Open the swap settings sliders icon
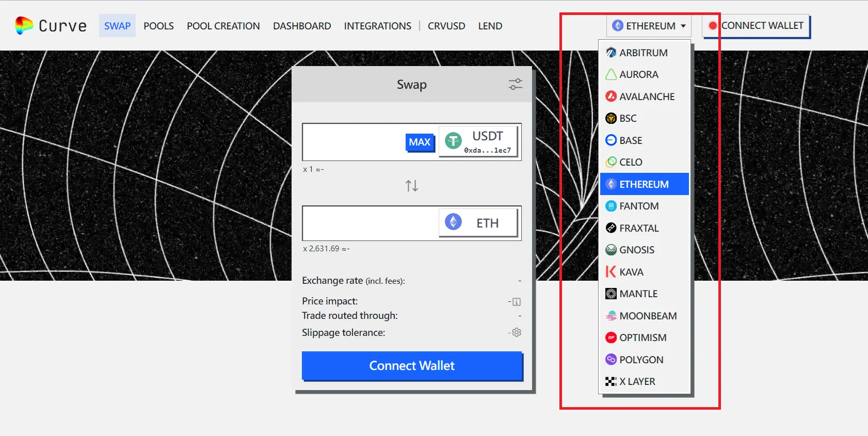The image size is (868, 436). (515, 84)
